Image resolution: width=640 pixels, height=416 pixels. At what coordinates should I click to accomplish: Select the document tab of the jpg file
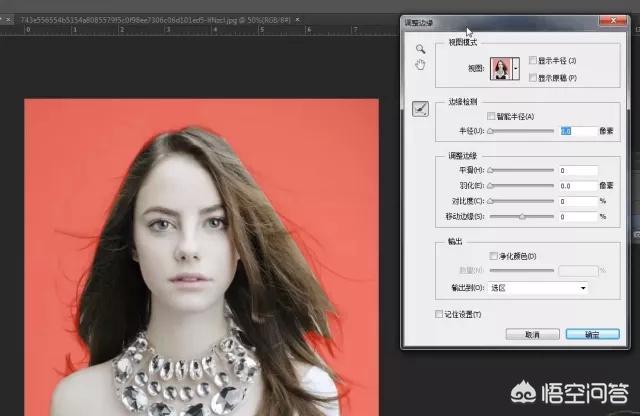point(155,20)
